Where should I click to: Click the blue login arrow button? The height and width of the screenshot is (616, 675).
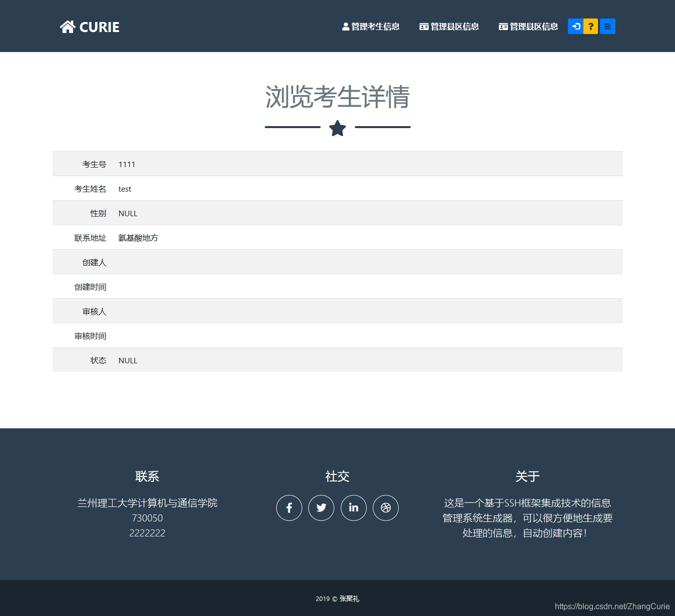tap(576, 27)
